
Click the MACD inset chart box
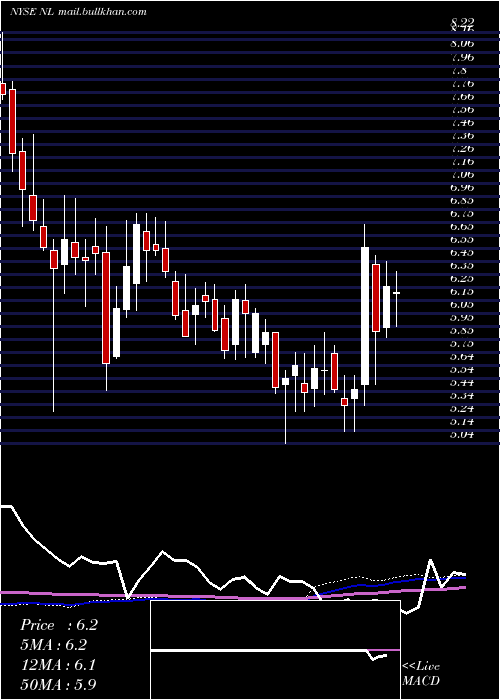point(275,650)
